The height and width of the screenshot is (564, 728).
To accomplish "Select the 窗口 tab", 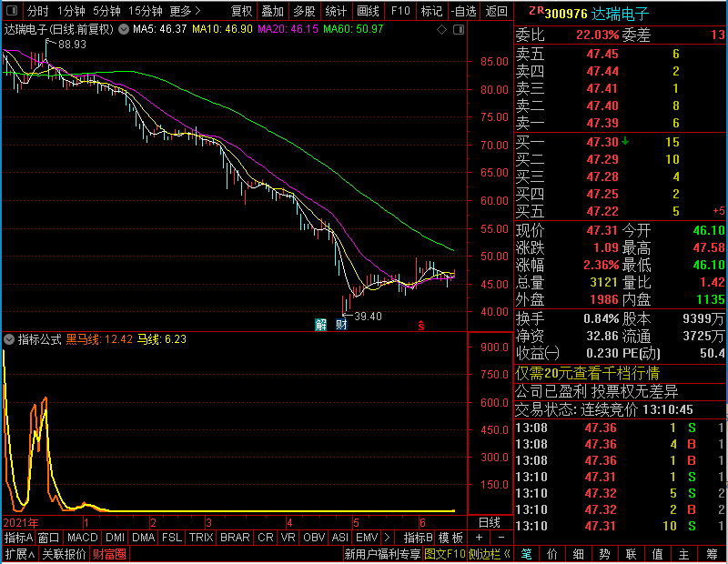I will pos(49,538).
